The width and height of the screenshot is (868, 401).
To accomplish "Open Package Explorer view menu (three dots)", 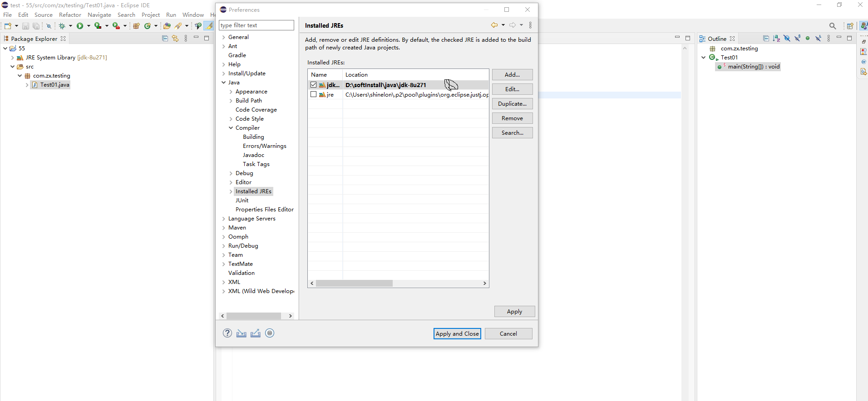I will coord(186,39).
